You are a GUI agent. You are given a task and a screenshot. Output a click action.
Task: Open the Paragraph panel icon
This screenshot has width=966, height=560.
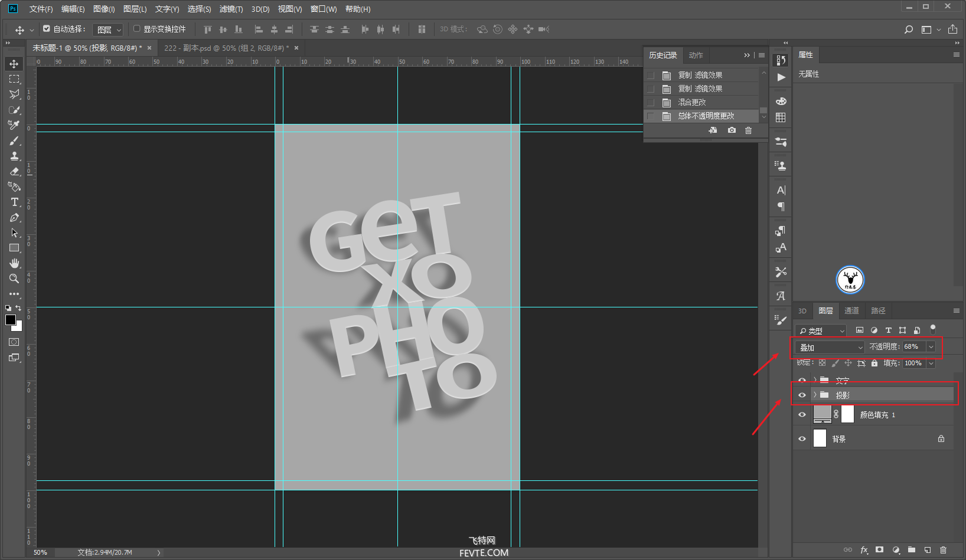pos(781,207)
